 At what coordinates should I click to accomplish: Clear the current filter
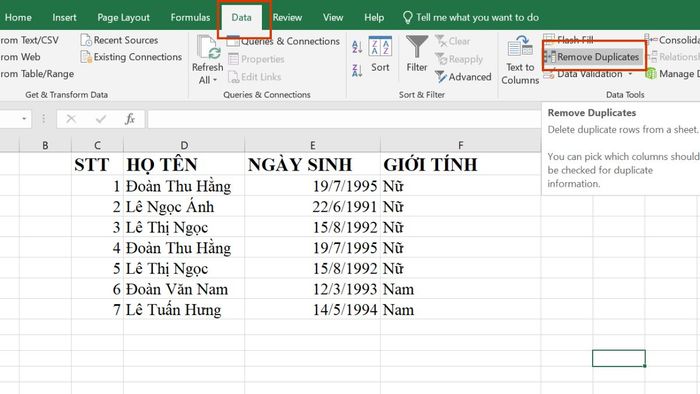452,41
